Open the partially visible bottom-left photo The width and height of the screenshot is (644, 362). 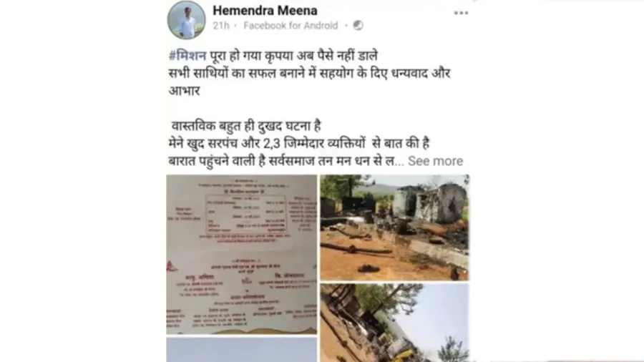(242, 350)
